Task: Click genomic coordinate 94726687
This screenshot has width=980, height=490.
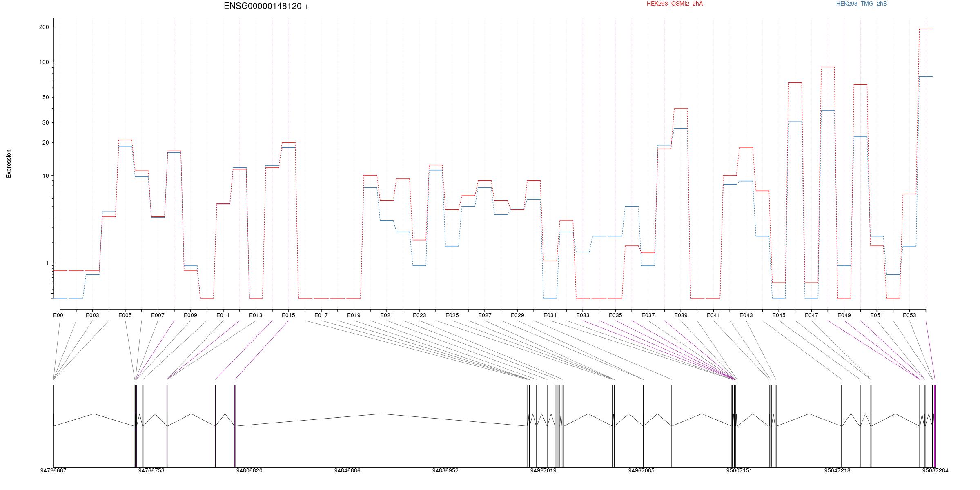Action: pos(53,470)
